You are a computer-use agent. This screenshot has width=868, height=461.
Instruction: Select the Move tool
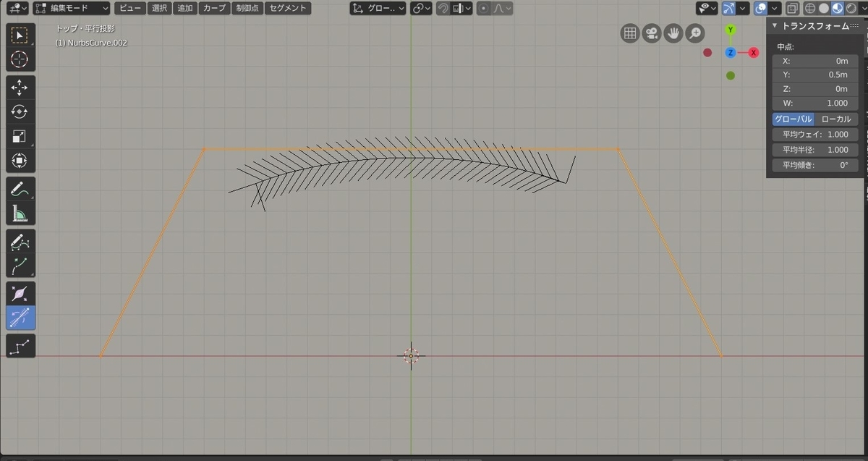pos(20,88)
